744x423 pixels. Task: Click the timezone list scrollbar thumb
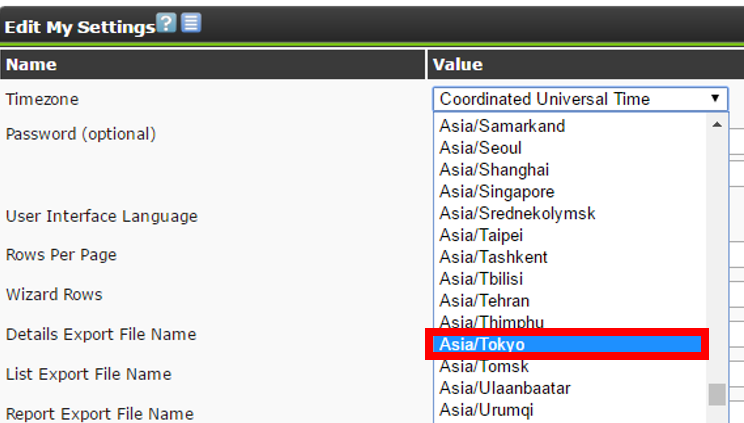716,394
